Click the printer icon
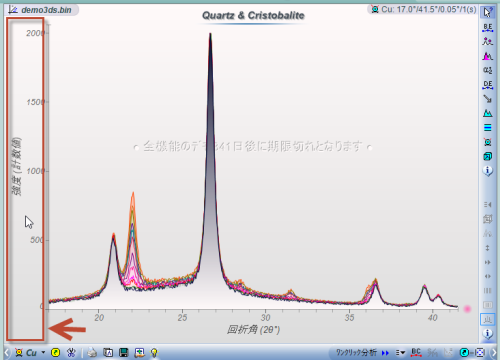Screen dimensions: 500x360 (x=92, y=352)
